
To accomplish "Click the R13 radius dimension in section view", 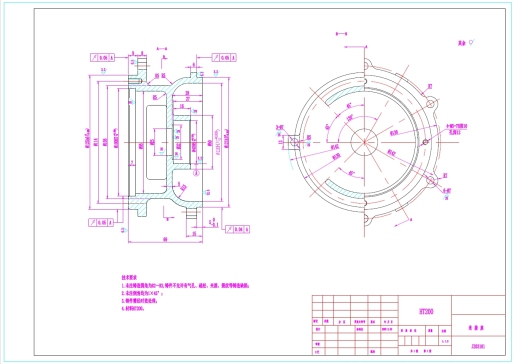I will coord(184,188).
